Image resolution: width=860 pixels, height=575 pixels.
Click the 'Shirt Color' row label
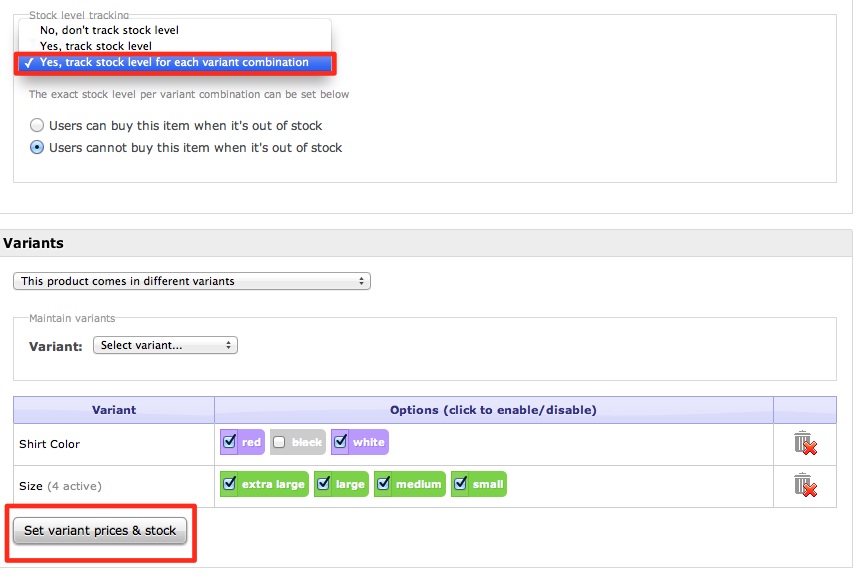coord(49,444)
